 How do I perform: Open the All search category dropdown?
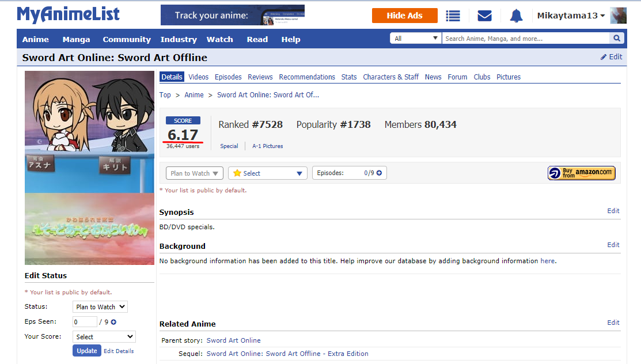415,39
